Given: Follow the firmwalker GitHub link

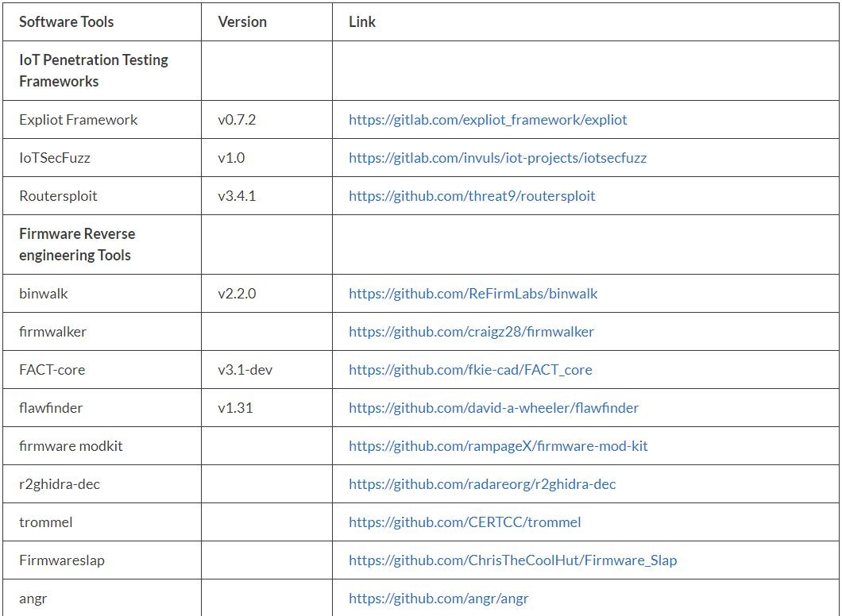Looking at the screenshot, I should [x=471, y=332].
